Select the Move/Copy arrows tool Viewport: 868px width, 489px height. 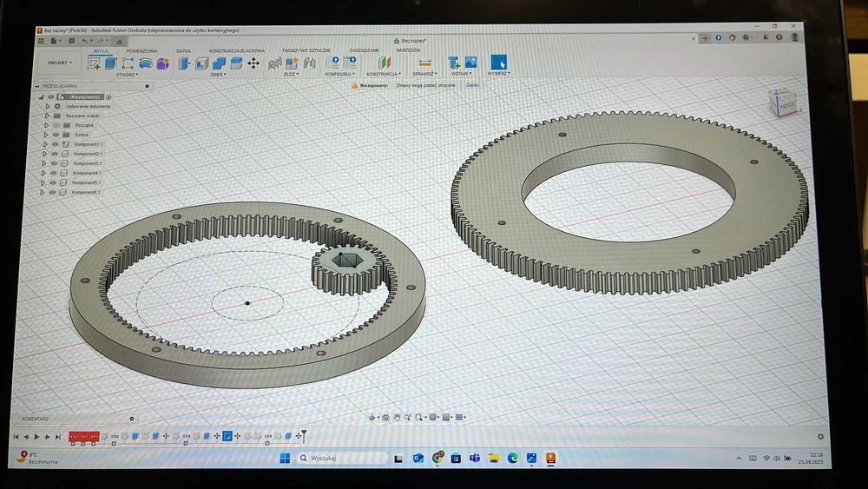point(253,63)
